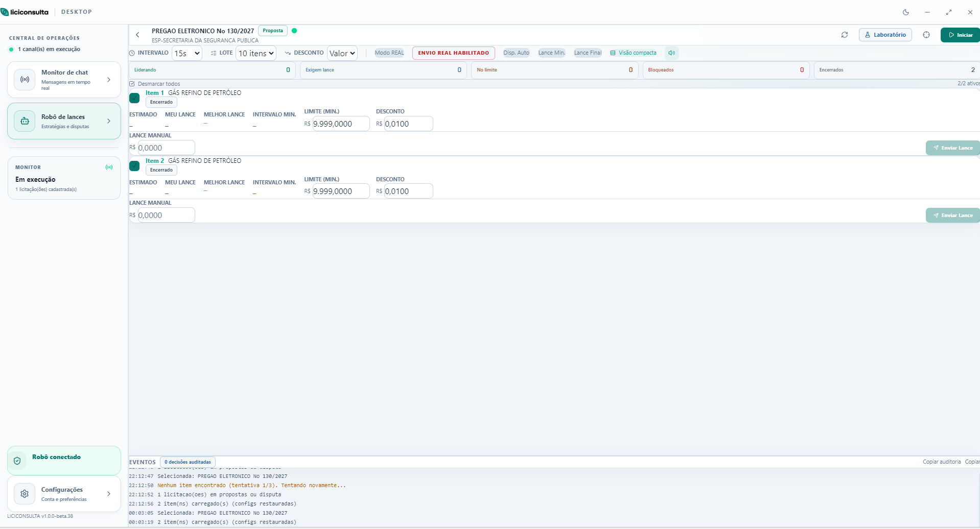Toggle the Desmarcar todos checkbox
The height and width of the screenshot is (529, 980).
[x=132, y=84]
